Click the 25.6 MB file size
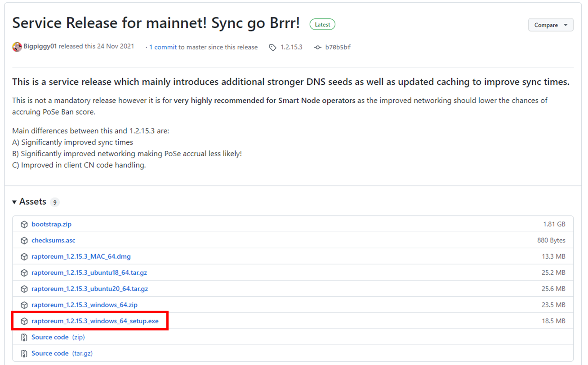The width and height of the screenshot is (588, 365). [554, 289]
